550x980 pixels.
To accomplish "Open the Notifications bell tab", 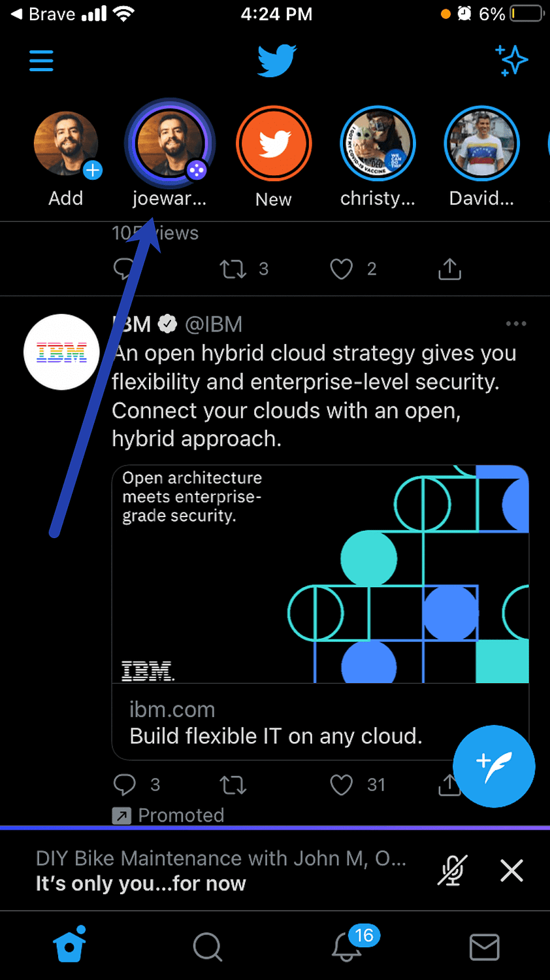I will [348, 947].
